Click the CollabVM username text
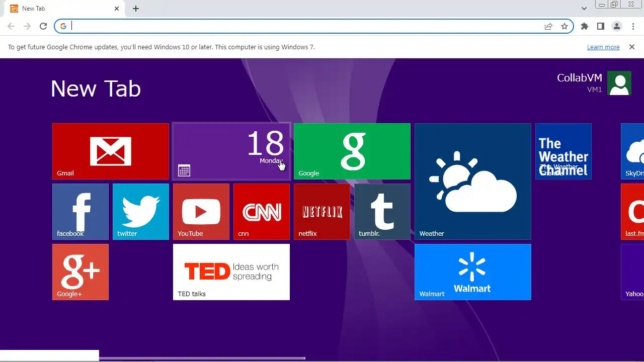The height and width of the screenshot is (362, 644). click(579, 78)
